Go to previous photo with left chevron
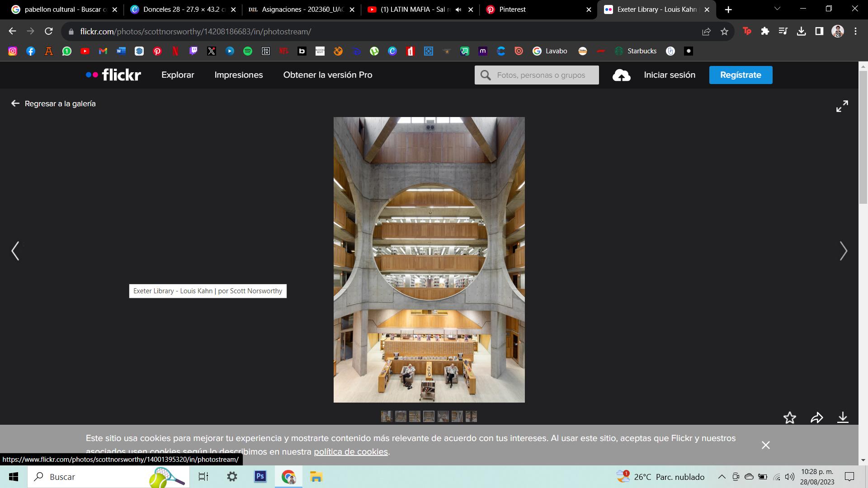The height and width of the screenshot is (488, 868). point(15,251)
